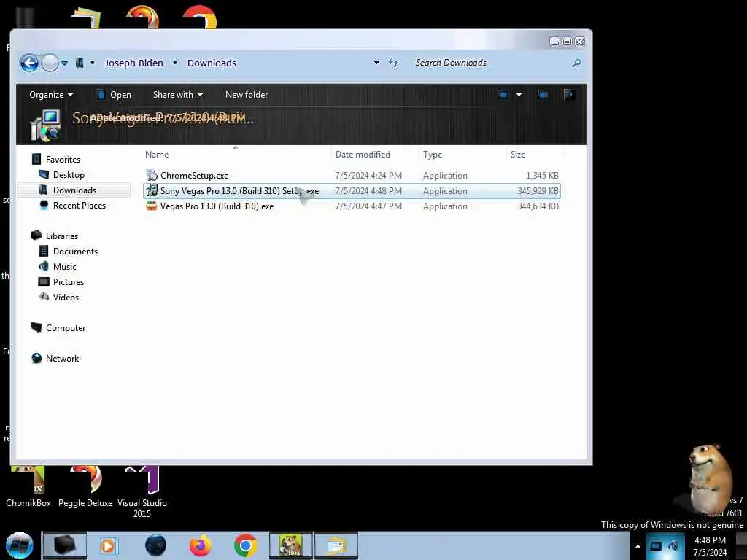Select the ChomikBox desktop shortcut
This screenshot has height=560, width=747.
pos(28,486)
